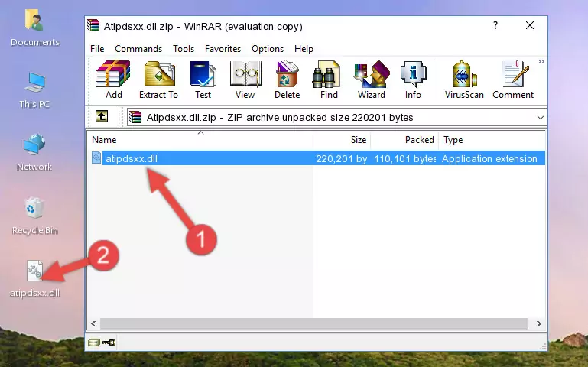Go up one folder level
The width and height of the screenshot is (588, 367).
(x=102, y=116)
